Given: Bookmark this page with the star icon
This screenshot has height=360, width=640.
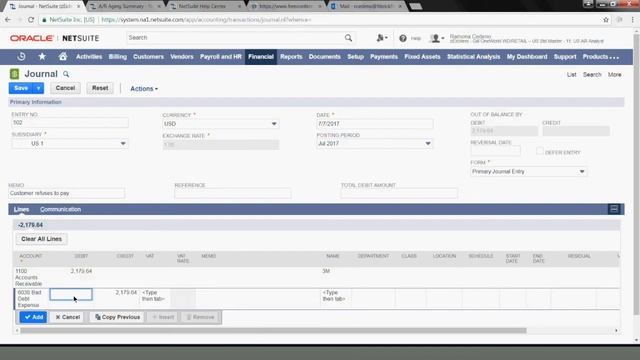Looking at the screenshot, I should pos(606,20).
